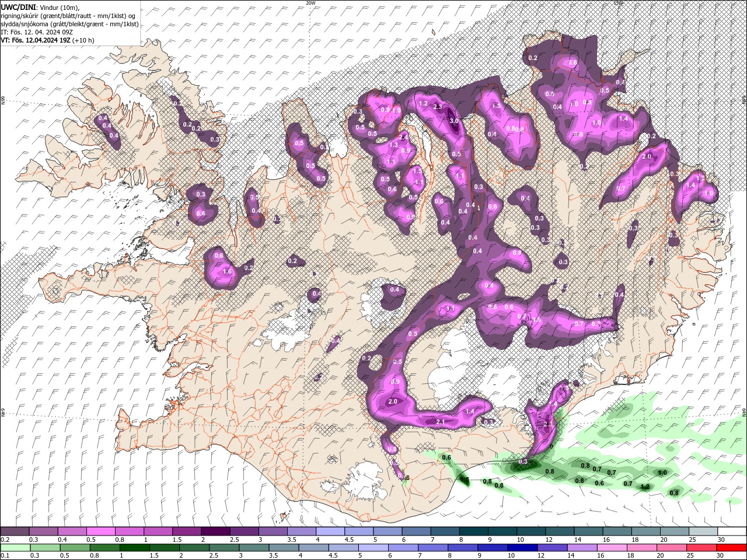Click darkest purple top swatch between 2 and 2.5

[215, 531]
